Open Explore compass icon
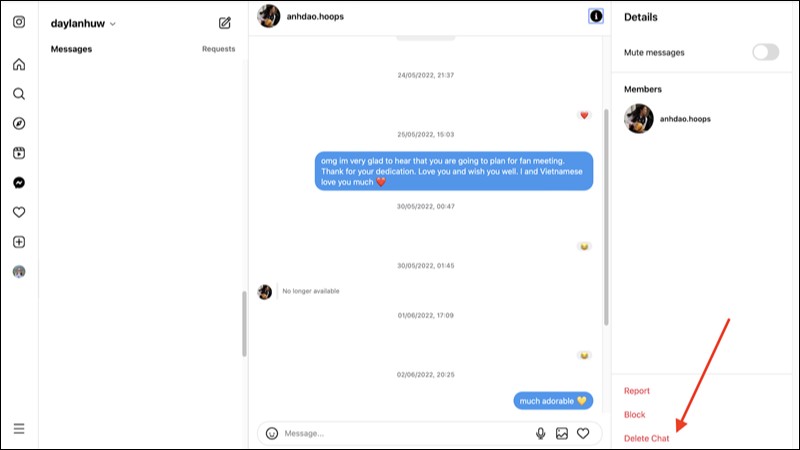 pyautogui.click(x=19, y=123)
